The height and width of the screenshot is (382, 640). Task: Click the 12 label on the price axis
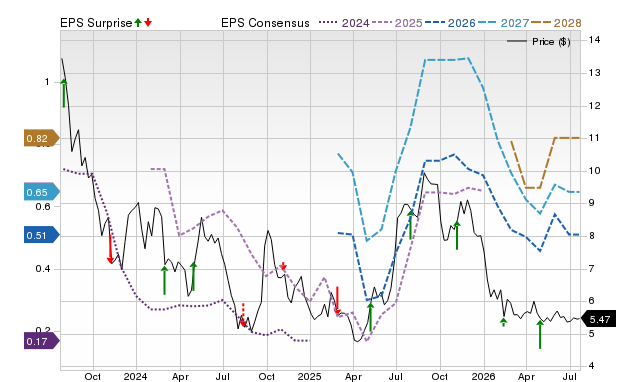pos(594,106)
